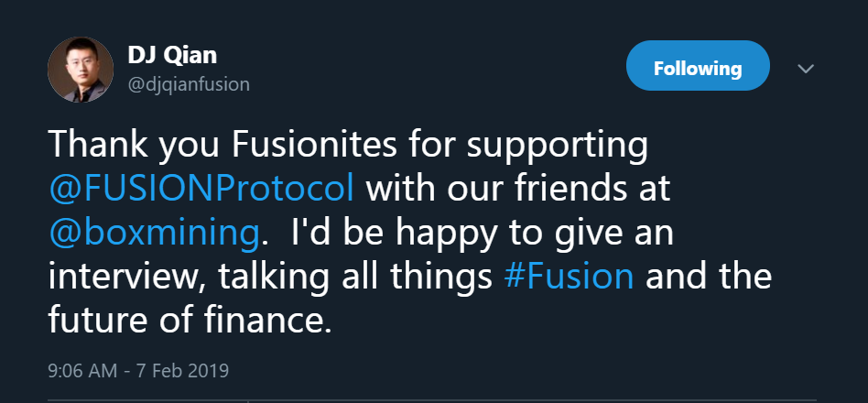Open the DJ Qian display name link
This screenshot has width=868, height=403.
point(173,55)
